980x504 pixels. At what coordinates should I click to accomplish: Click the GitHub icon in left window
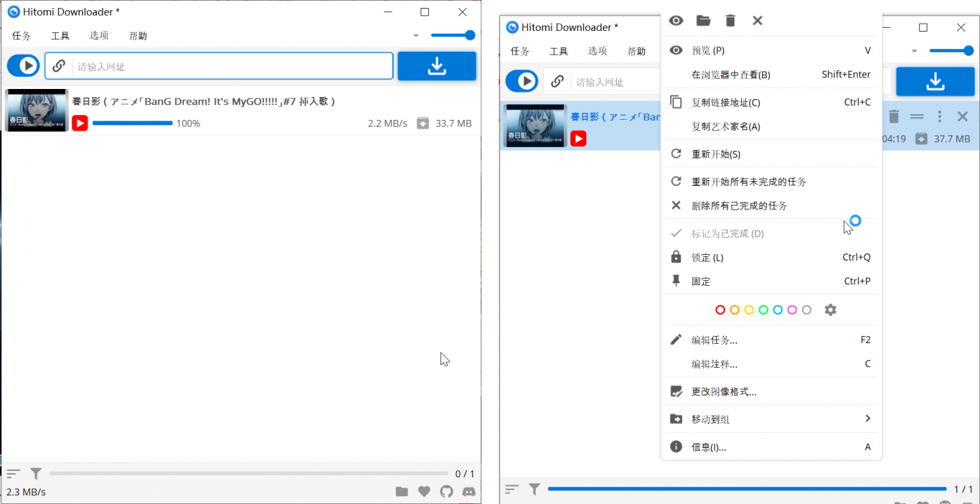point(446,492)
